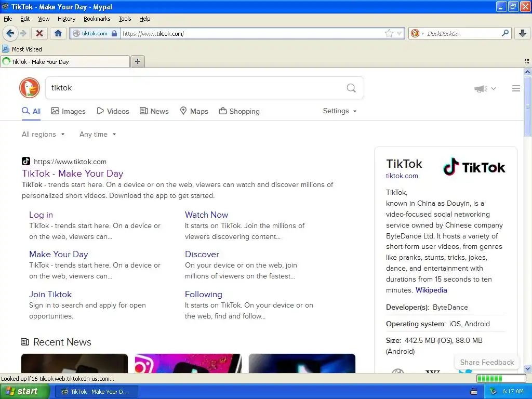Image resolution: width=532 pixels, height=399 pixels.
Task: Open the Bookmarks menu
Action: 97,19
